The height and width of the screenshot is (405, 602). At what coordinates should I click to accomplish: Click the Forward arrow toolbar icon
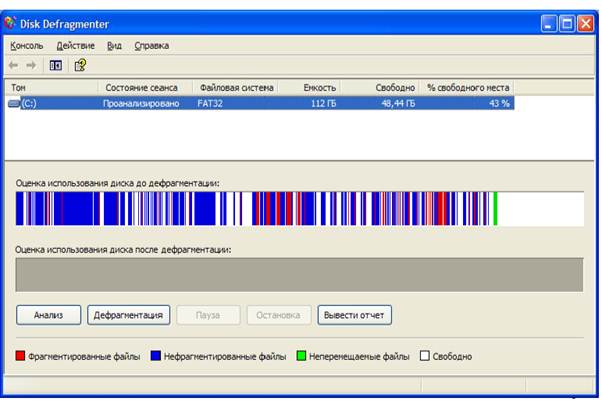(31, 65)
